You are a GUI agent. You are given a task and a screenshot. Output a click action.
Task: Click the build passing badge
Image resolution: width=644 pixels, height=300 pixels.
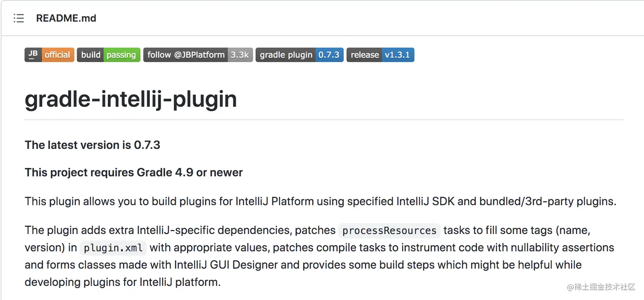(x=108, y=54)
